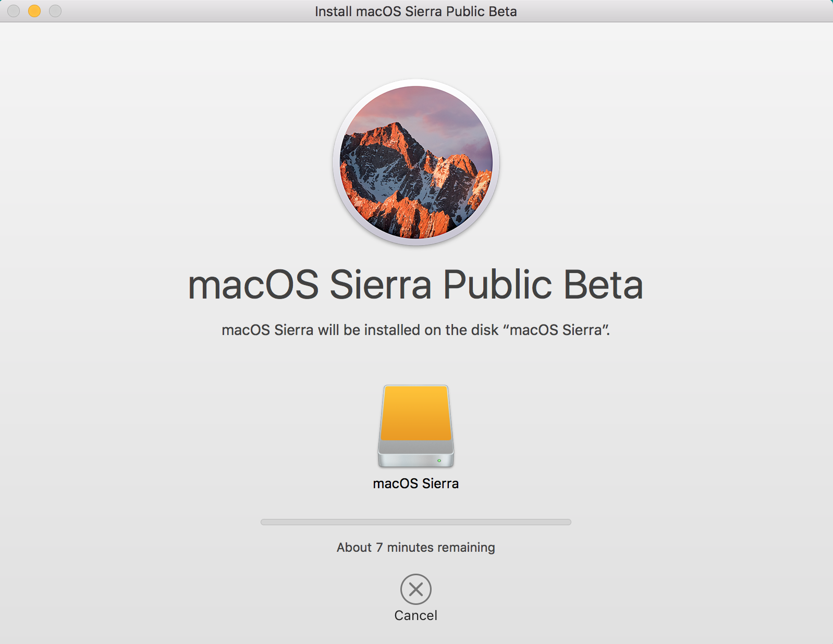Click the Cancel text label

click(415, 615)
